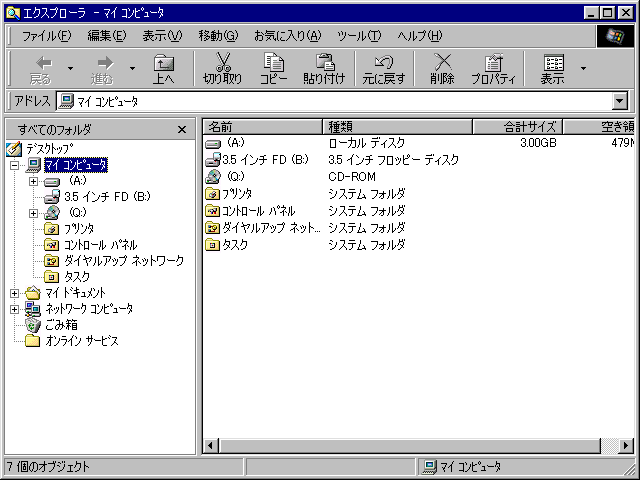Click the Windows logo throbber icon
The width and height of the screenshot is (640, 480).
[615, 36]
